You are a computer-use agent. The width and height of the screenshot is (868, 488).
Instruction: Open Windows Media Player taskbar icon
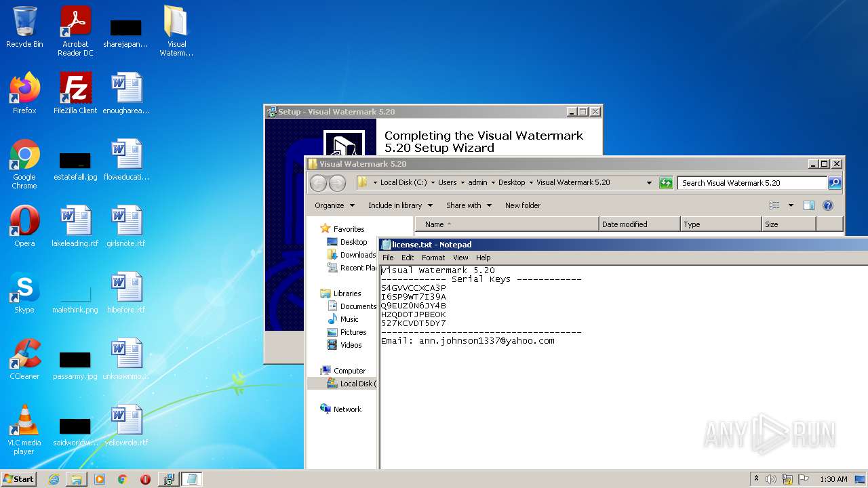point(100,479)
